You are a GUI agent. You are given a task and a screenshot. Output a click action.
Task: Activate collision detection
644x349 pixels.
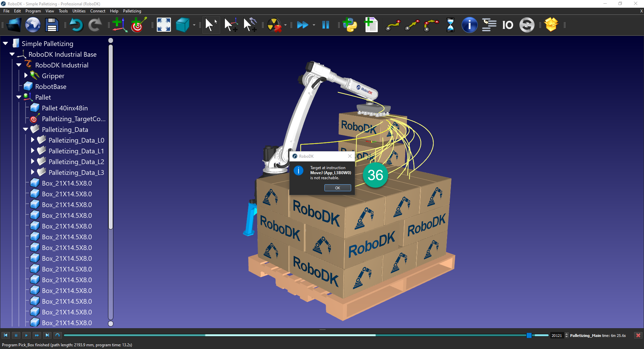[x=275, y=25]
